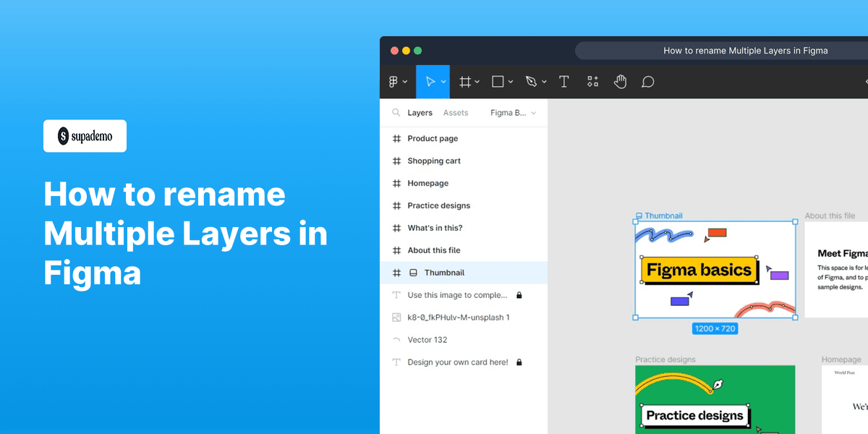Click the search icon in the layers panel
The image size is (868, 434).
coord(395,113)
